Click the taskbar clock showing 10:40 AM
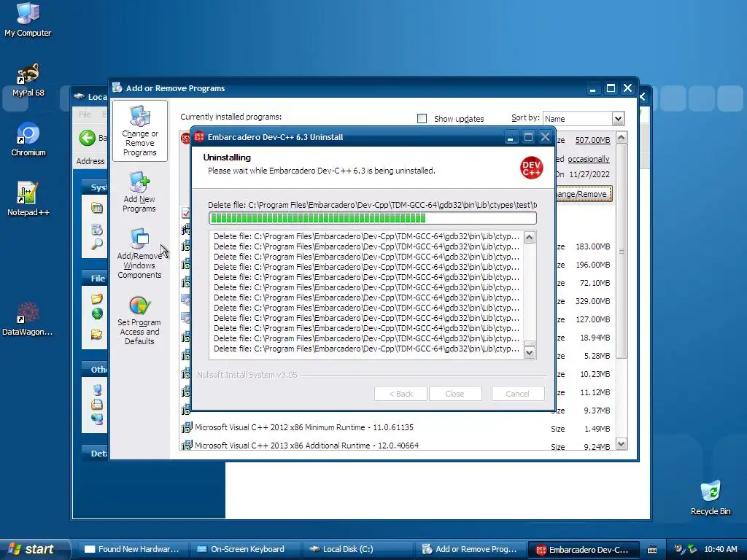The width and height of the screenshot is (747, 560). [x=720, y=550]
